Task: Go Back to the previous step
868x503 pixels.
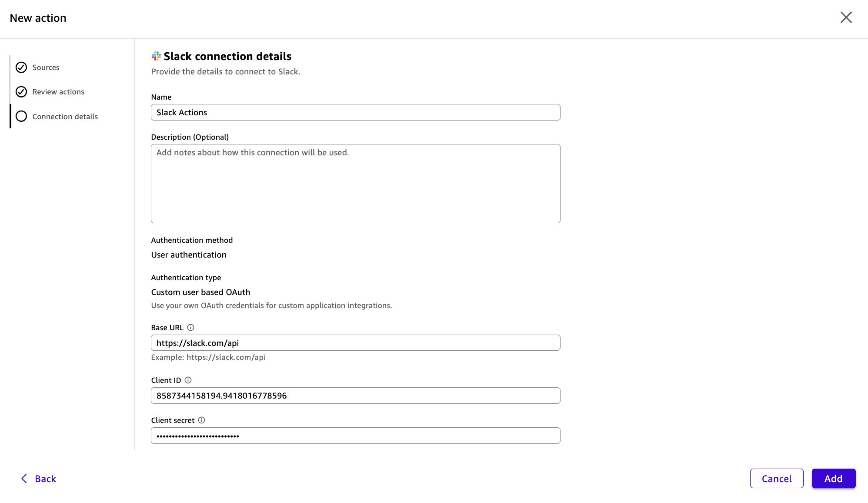Action: pos(38,479)
